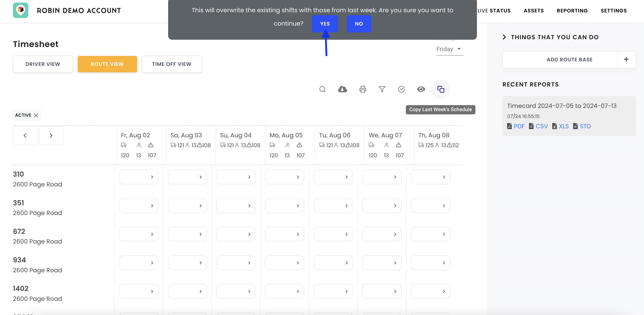Click the Copy Last Week's Schedule icon
This screenshot has height=315, width=644.
pos(441,89)
